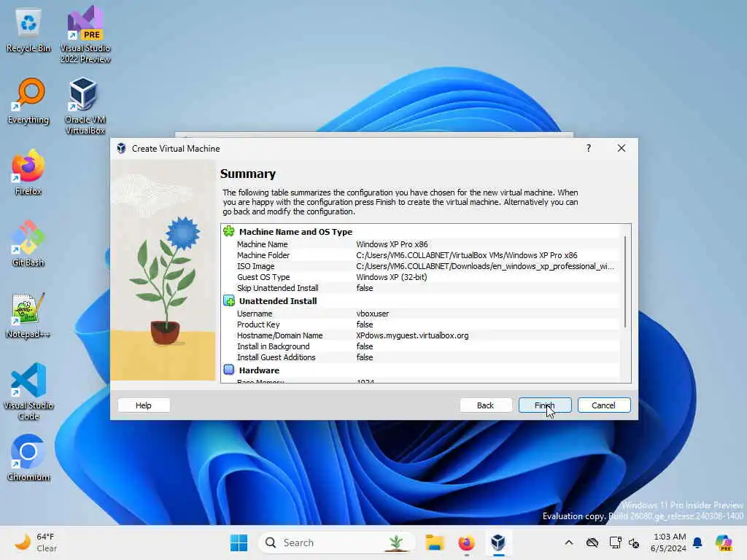Click the VirtualBox icon in dialog title bar
The image size is (747, 560).
(122, 149)
